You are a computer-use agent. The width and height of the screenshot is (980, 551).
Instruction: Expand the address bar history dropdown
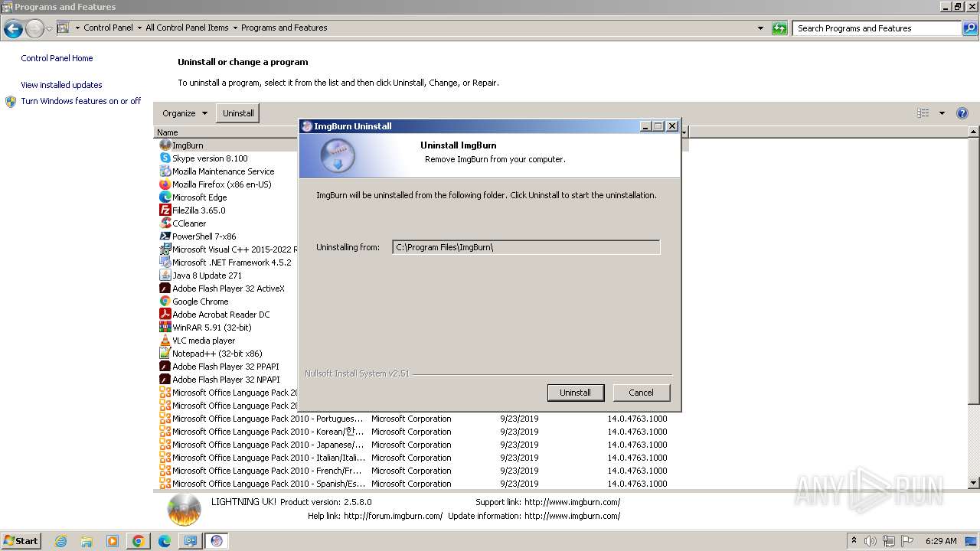click(760, 28)
